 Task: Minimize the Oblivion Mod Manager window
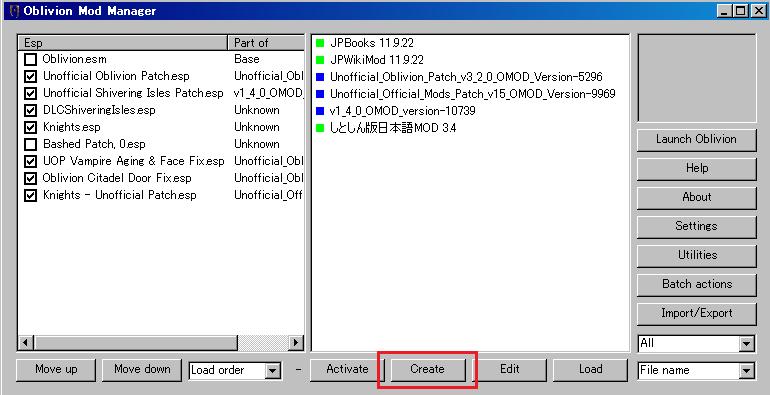pos(724,11)
